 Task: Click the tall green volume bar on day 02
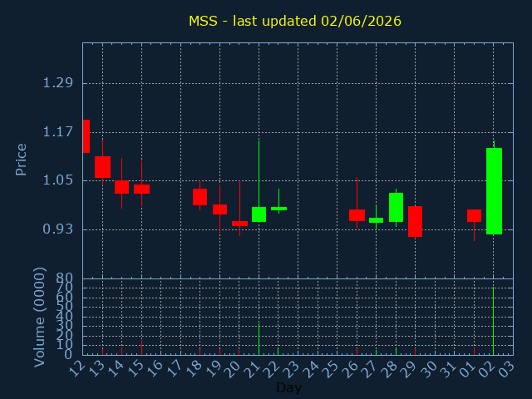tap(493, 321)
